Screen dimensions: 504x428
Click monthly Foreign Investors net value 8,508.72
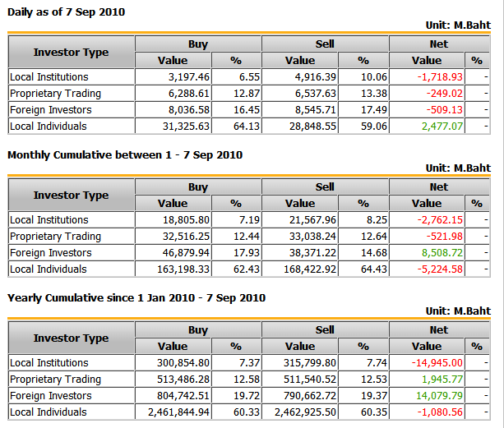click(x=442, y=252)
